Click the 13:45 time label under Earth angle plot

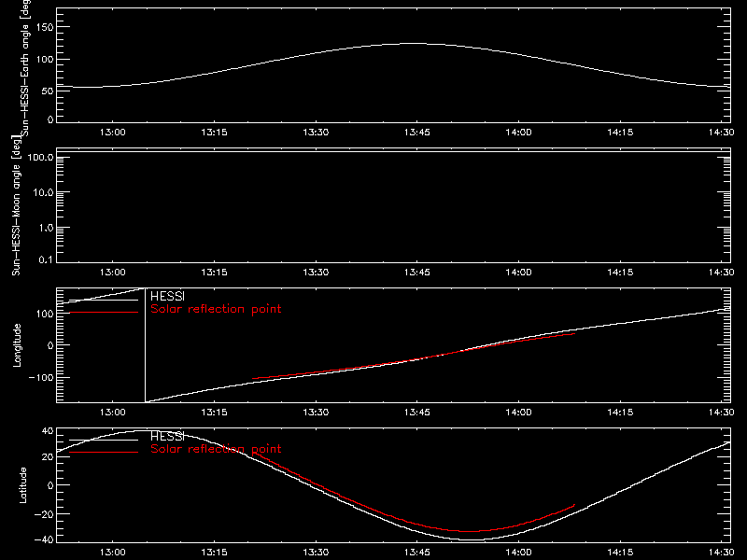(x=416, y=133)
